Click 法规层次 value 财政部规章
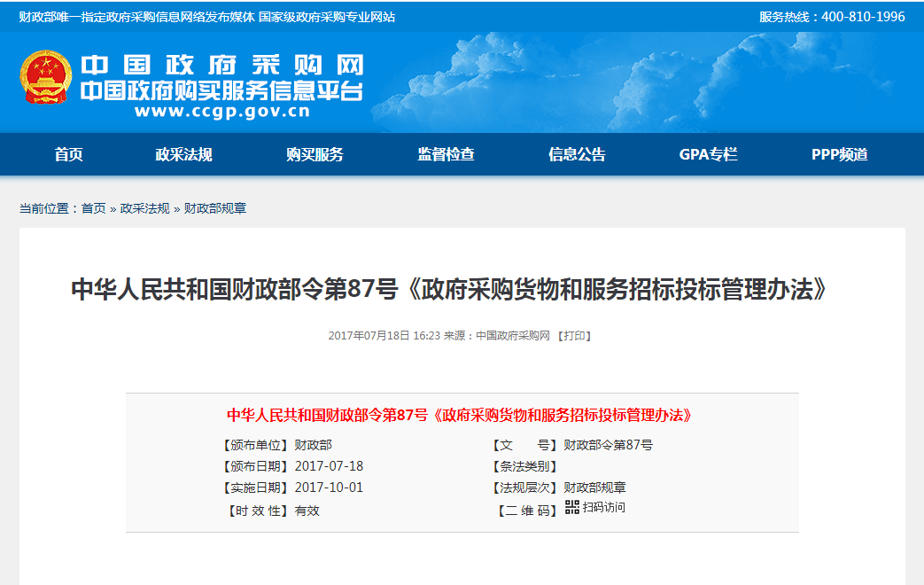924x585 pixels. tap(594, 487)
